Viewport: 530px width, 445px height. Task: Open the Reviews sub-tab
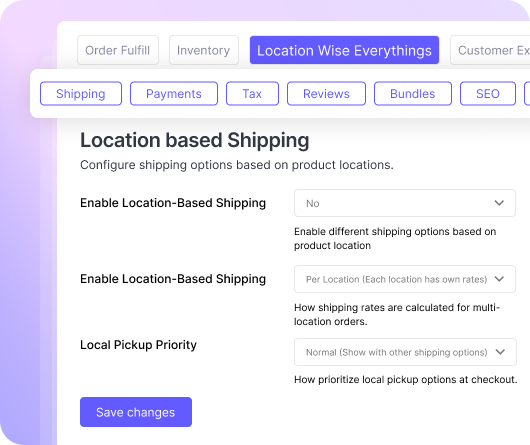coord(326,94)
